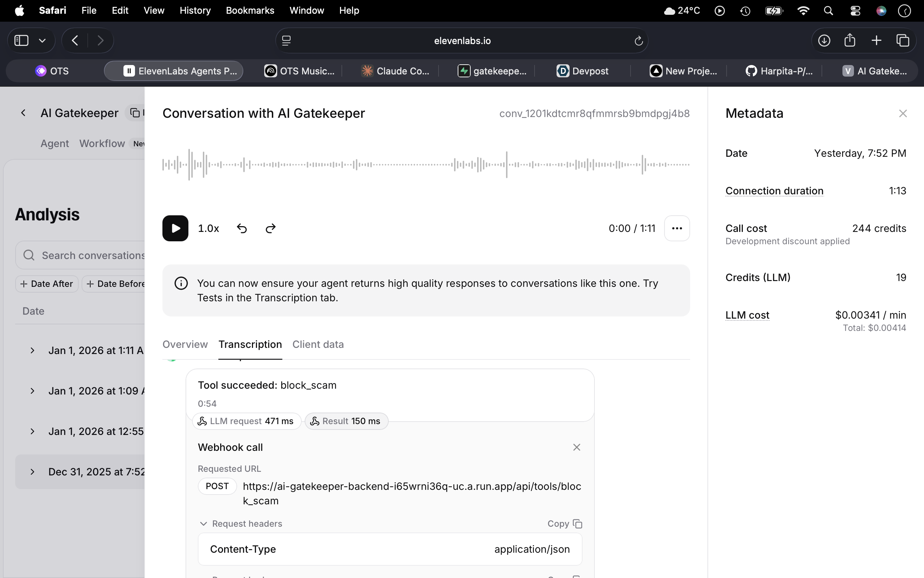This screenshot has height=578, width=924.
Task: Click the weather 24°C menu bar item
Action: (x=682, y=11)
